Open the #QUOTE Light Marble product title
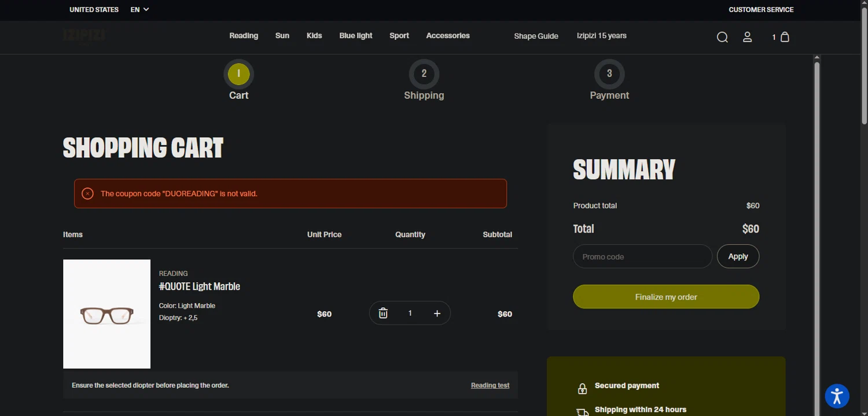The height and width of the screenshot is (416, 868). (x=200, y=286)
